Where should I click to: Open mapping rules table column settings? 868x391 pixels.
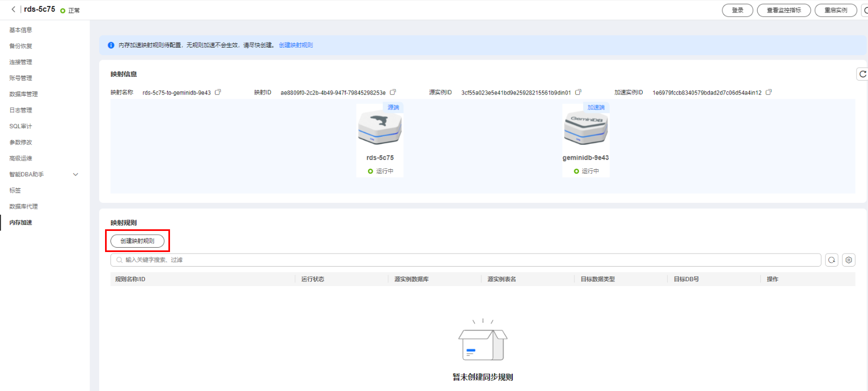click(849, 260)
